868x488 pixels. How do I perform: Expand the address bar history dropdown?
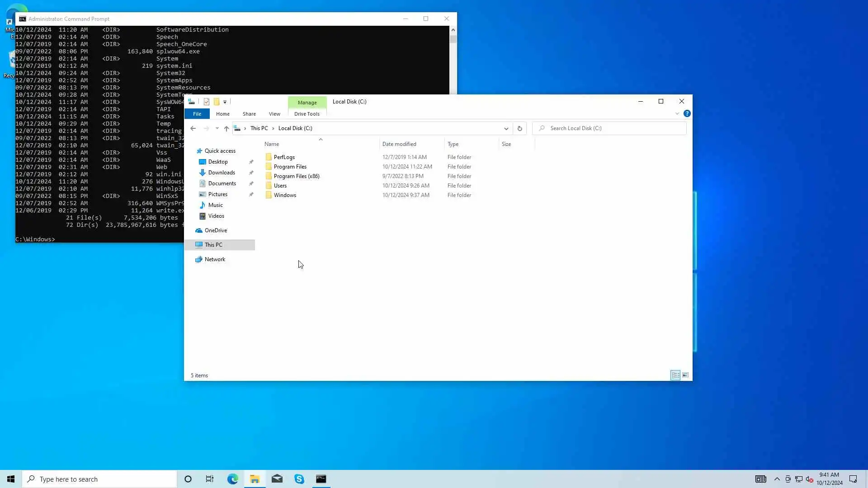[506, 128]
